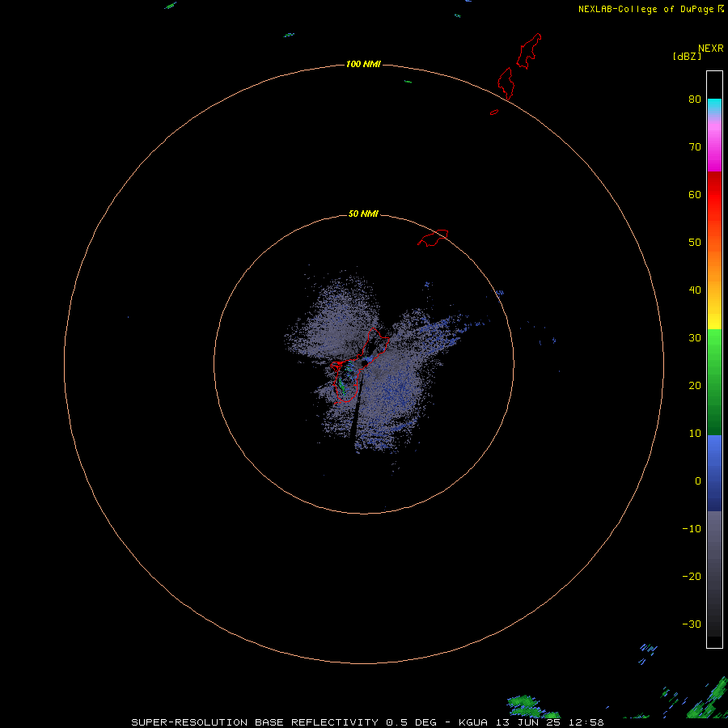
Task: Click the red band of the color bar
Action: point(714,195)
